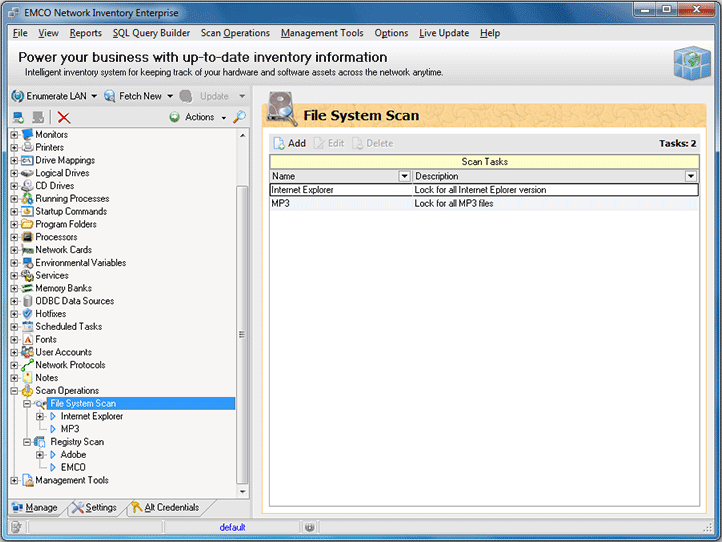Click the page Add icon in the task toolbar

(x=280, y=143)
